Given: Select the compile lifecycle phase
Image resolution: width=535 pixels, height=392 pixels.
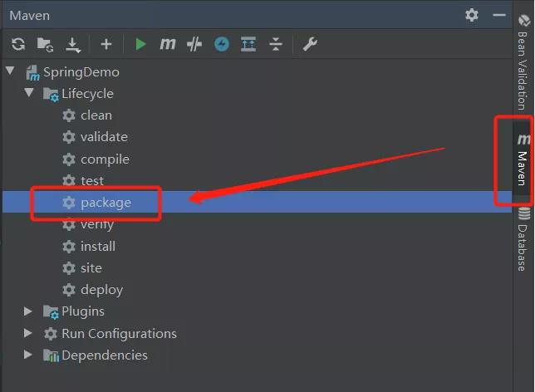Looking at the screenshot, I should click(x=105, y=159).
